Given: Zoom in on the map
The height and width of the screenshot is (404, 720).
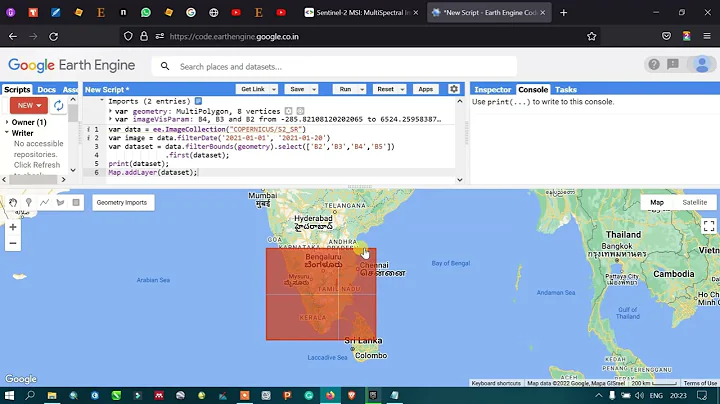Looking at the screenshot, I should click(13, 227).
